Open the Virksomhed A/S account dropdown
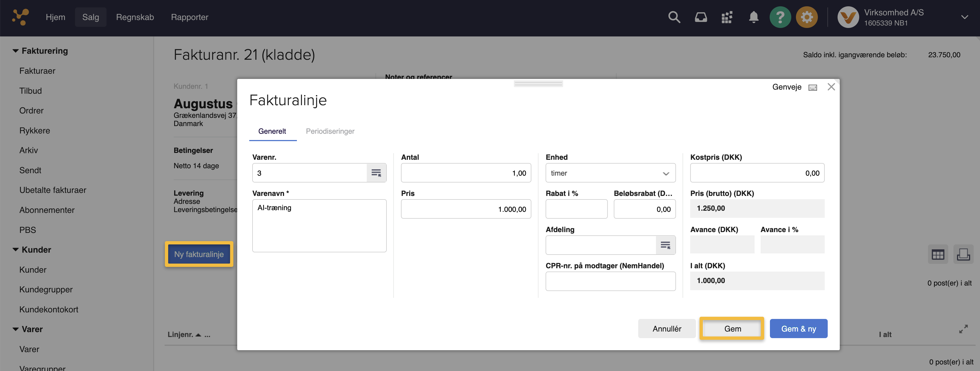Screen dimensions: 980x371 coord(964,17)
